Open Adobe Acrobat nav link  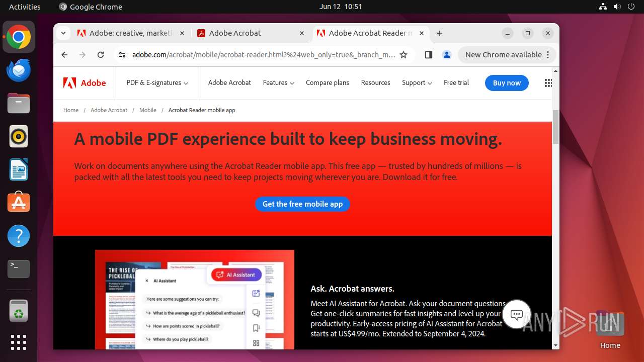(229, 83)
